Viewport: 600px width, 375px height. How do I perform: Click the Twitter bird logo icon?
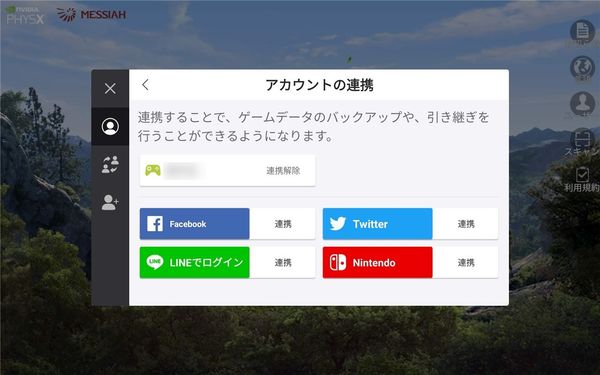click(x=338, y=223)
